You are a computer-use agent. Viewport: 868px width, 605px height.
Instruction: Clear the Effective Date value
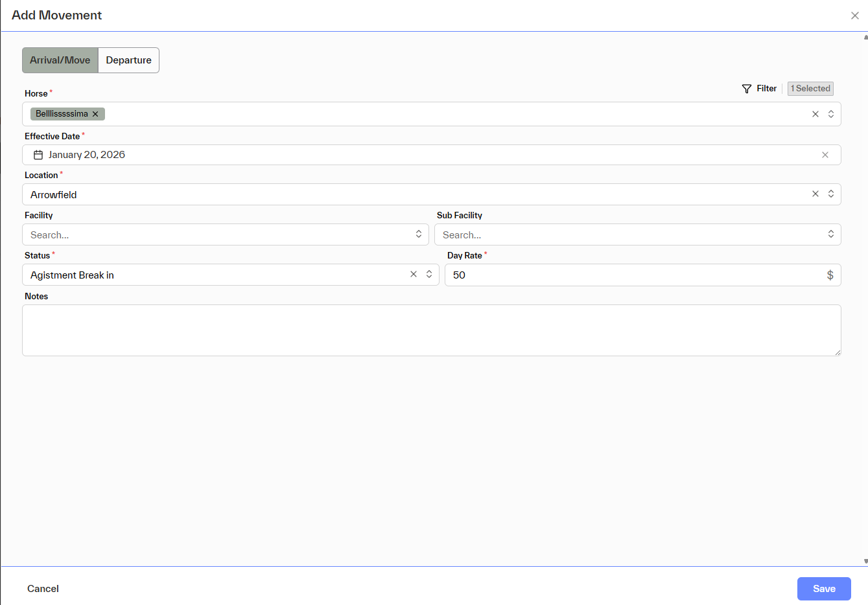[x=825, y=155]
